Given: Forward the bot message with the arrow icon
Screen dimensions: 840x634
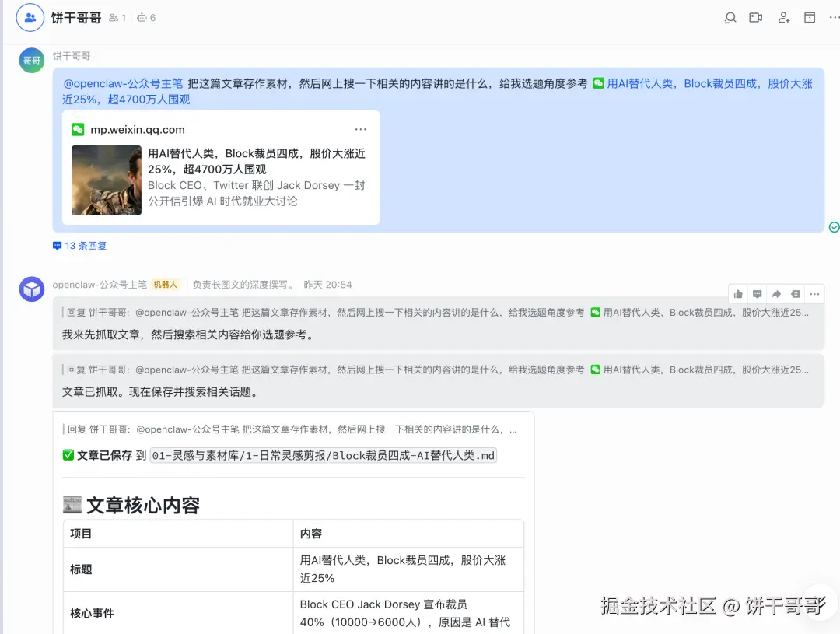Looking at the screenshot, I should (x=776, y=294).
